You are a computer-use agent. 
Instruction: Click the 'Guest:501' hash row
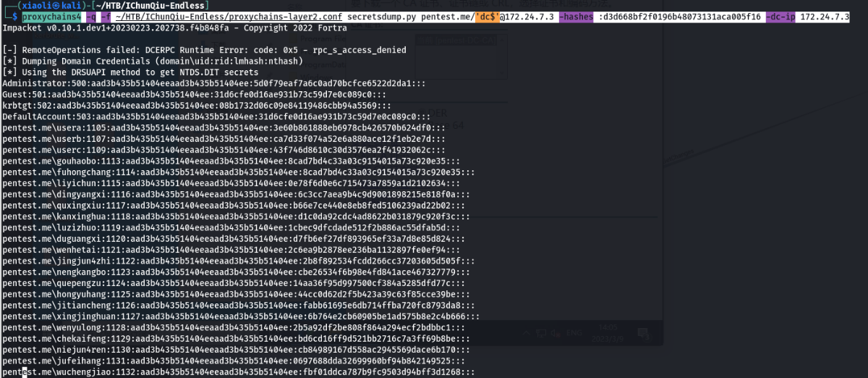pos(194,94)
